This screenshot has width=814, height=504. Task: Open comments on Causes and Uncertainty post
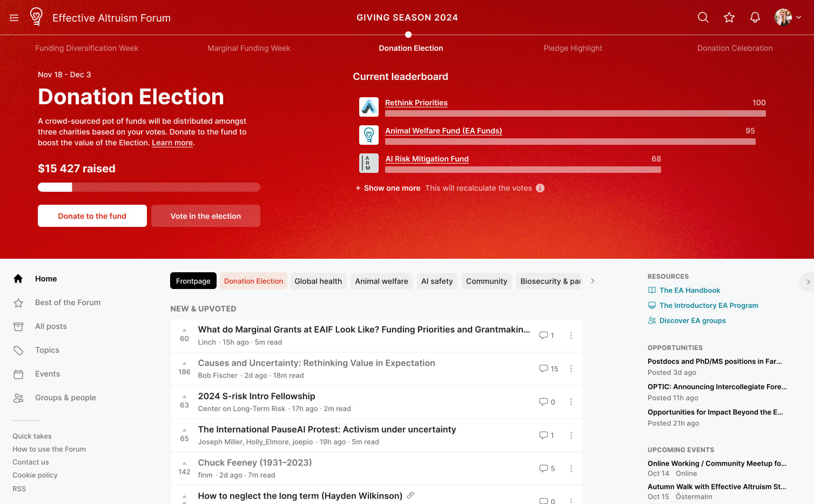(548, 369)
